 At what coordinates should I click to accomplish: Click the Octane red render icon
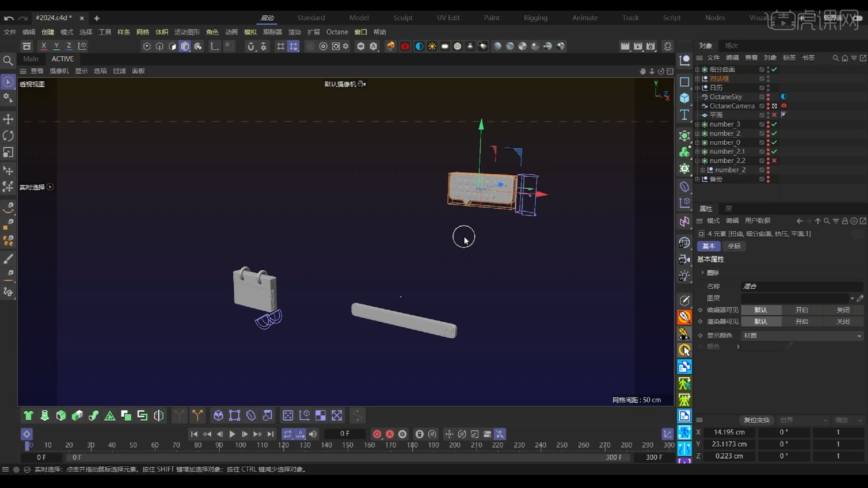[405, 46]
